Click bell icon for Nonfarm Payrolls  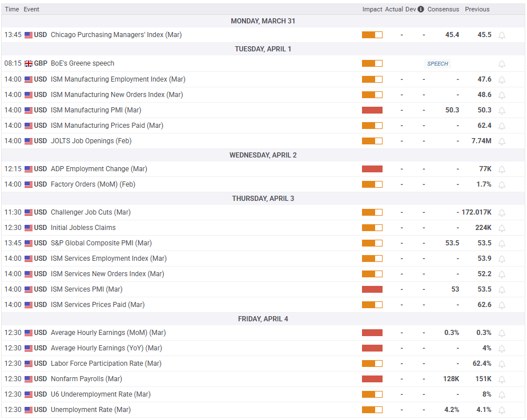502,379
